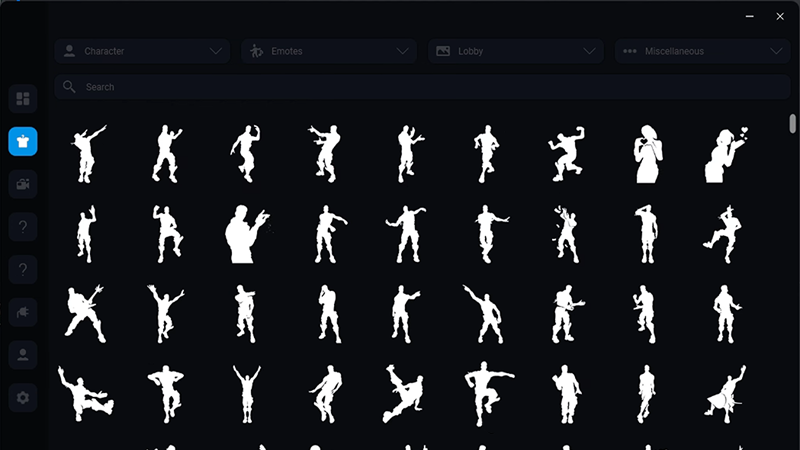The image size is (800, 450).
Task: Click the dancing figure icon beside Emotes
Action: coord(256,51)
